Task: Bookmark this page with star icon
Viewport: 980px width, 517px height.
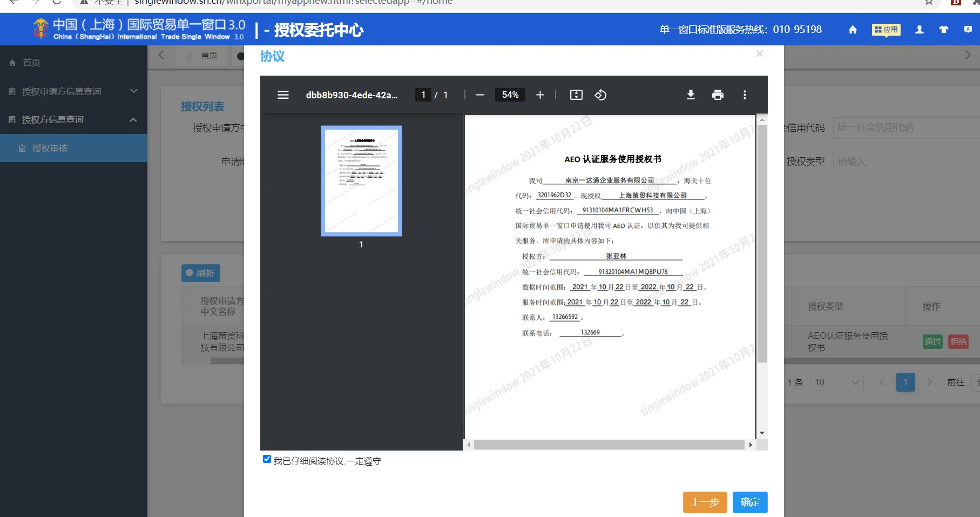Action: (929, 2)
